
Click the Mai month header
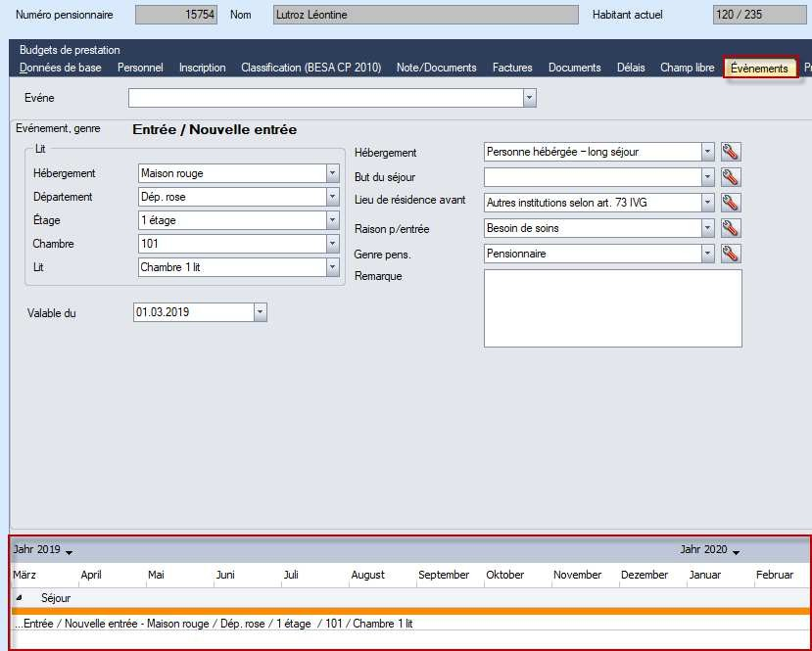coord(156,575)
